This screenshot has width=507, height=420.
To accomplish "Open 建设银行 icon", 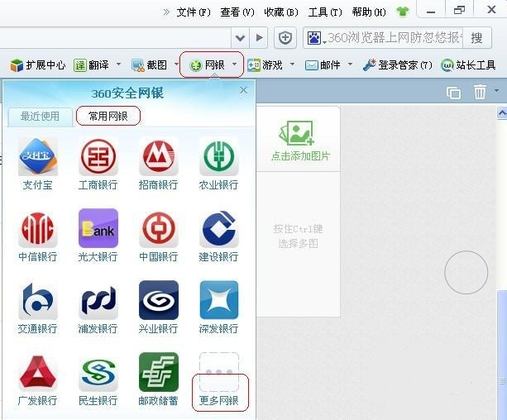I will click(219, 228).
